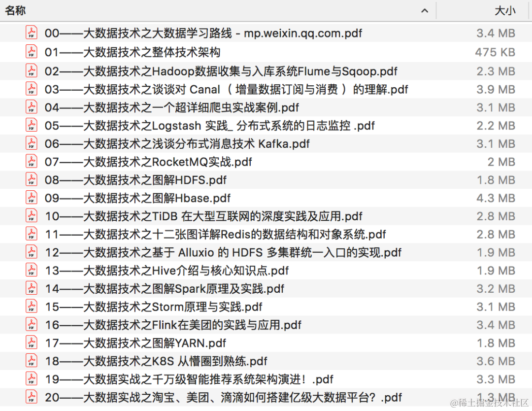Select file 05 Logstash 实践 分布式系统的日志监控.pdf
Screen dimensions: 532x411
point(210,126)
